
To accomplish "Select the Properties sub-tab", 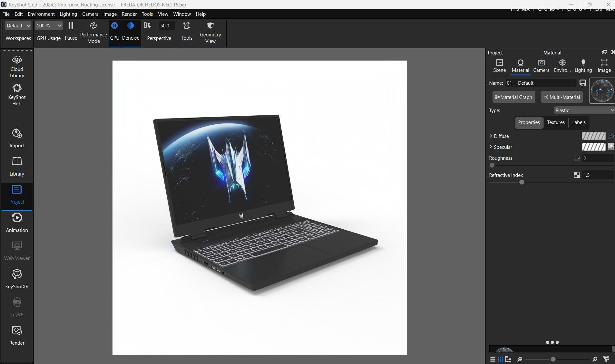I will click(529, 122).
